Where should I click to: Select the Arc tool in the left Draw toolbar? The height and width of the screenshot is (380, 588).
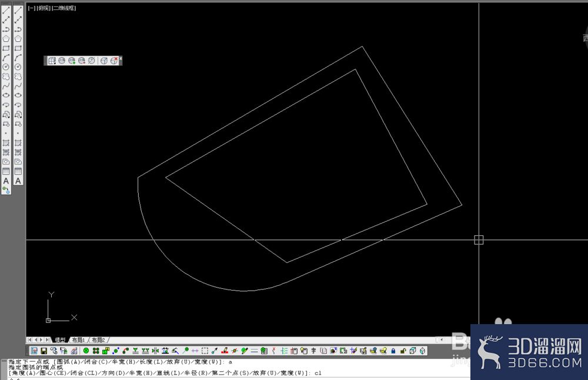(x=6, y=58)
